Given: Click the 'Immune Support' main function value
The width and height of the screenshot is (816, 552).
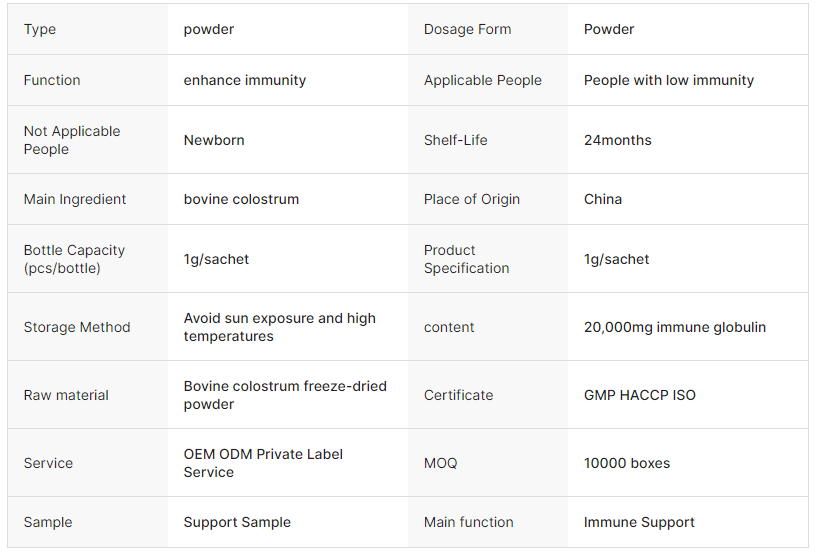Looking at the screenshot, I should (639, 522).
